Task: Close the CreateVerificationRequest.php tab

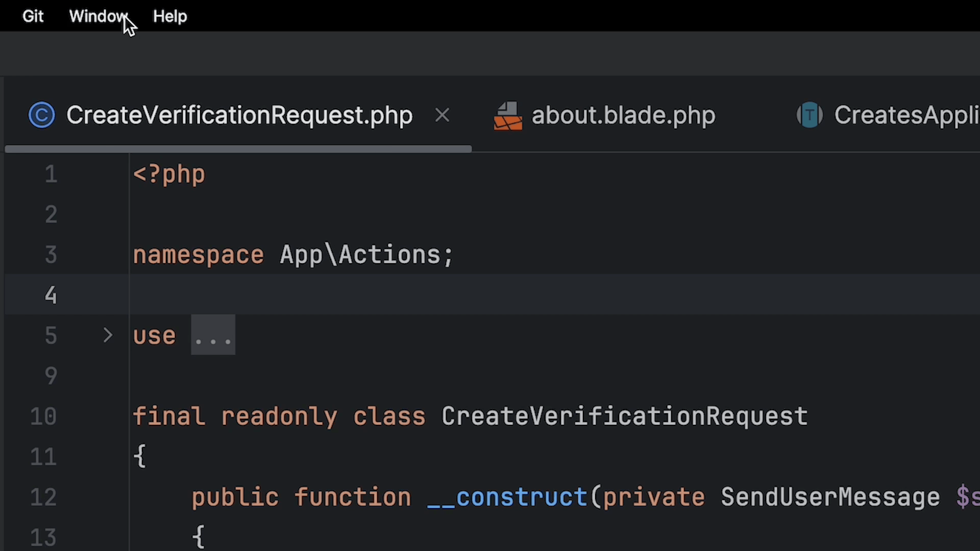Action: [x=442, y=115]
